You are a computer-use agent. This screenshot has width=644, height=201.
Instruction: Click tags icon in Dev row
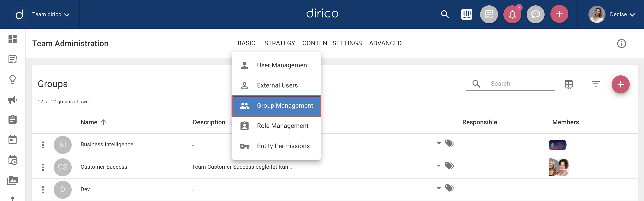[x=449, y=188]
